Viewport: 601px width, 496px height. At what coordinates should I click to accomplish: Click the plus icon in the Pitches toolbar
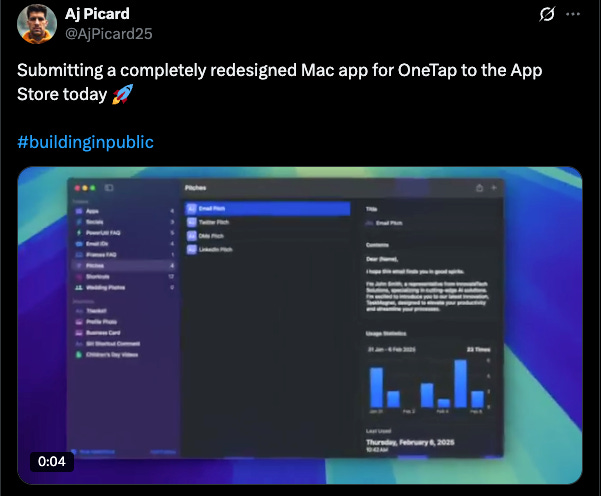point(494,188)
